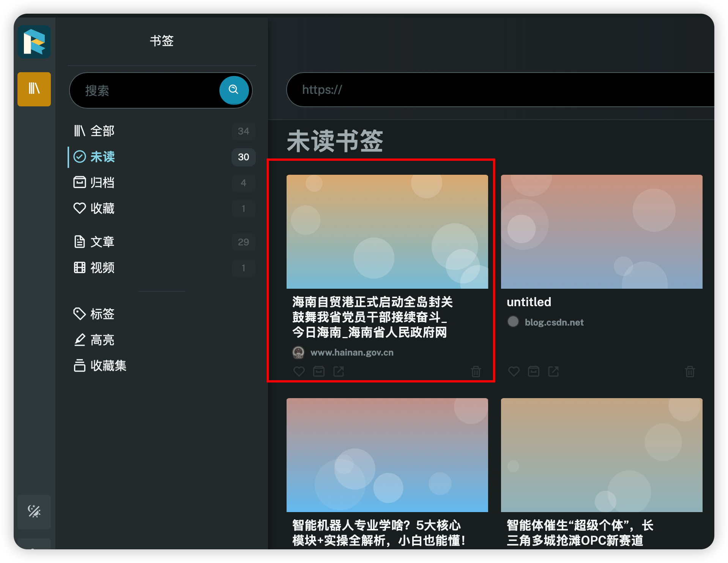Favorite the 海南自贸港 bookmark with heart
This screenshot has height=563, width=728.
(299, 371)
